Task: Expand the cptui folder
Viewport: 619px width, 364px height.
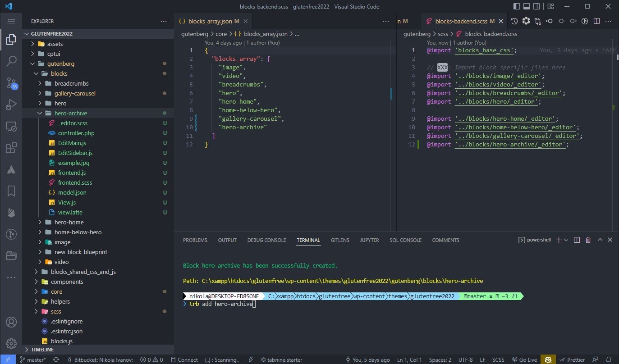Action: click(x=98, y=54)
